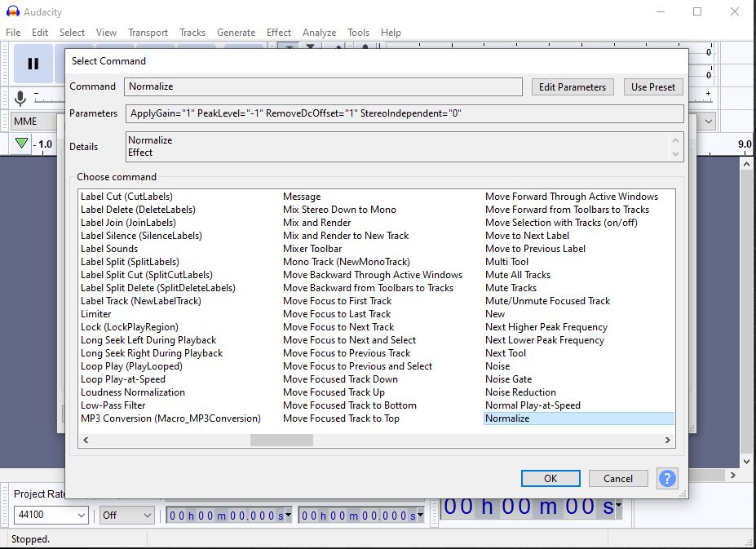Click right arrow of command list scrollbar
This screenshot has height=549, width=756.
click(668, 441)
